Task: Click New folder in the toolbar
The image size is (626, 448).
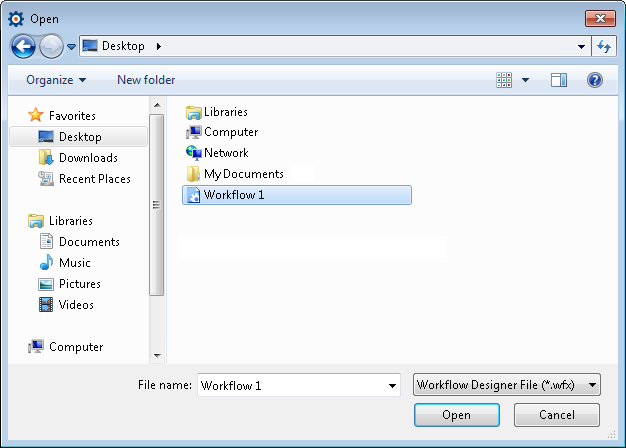Action: point(146,80)
